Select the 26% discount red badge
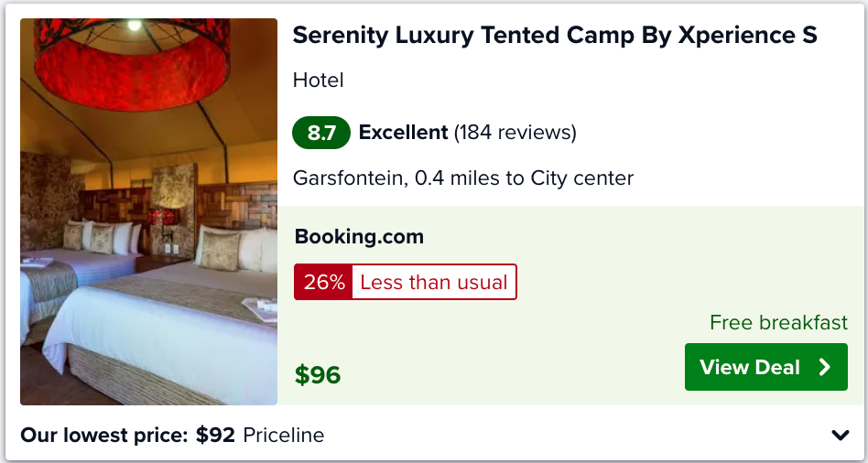This screenshot has height=463, width=868. click(323, 282)
